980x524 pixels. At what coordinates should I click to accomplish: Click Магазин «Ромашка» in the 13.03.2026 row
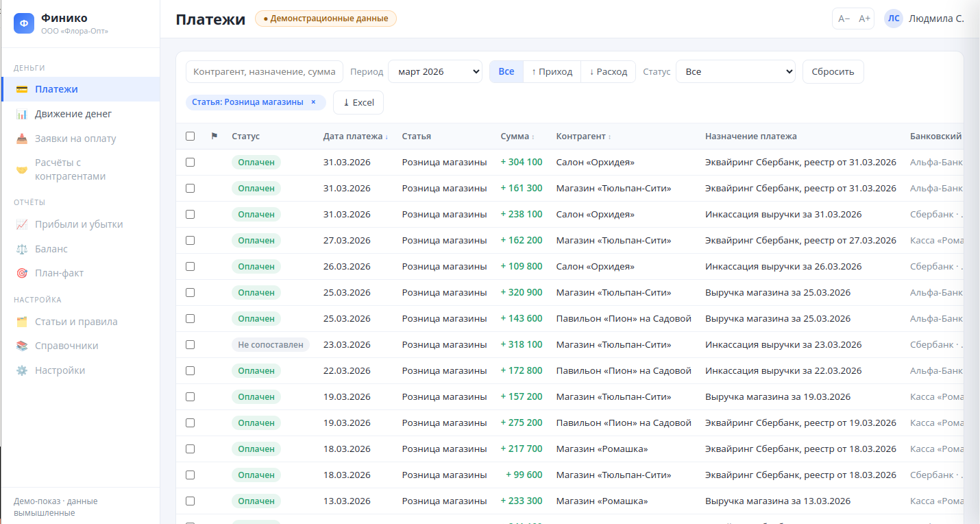pos(602,501)
